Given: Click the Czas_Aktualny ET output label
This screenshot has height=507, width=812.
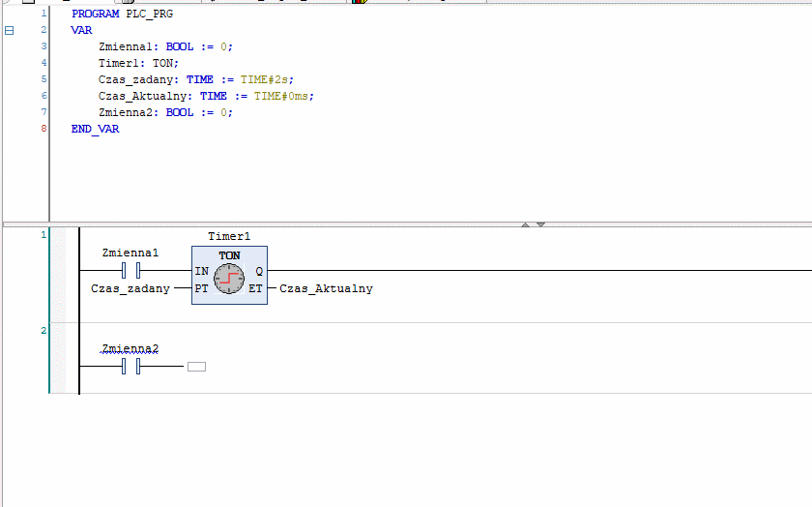Looking at the screenshot, I should pyautogui.click(x=327, y=288).
